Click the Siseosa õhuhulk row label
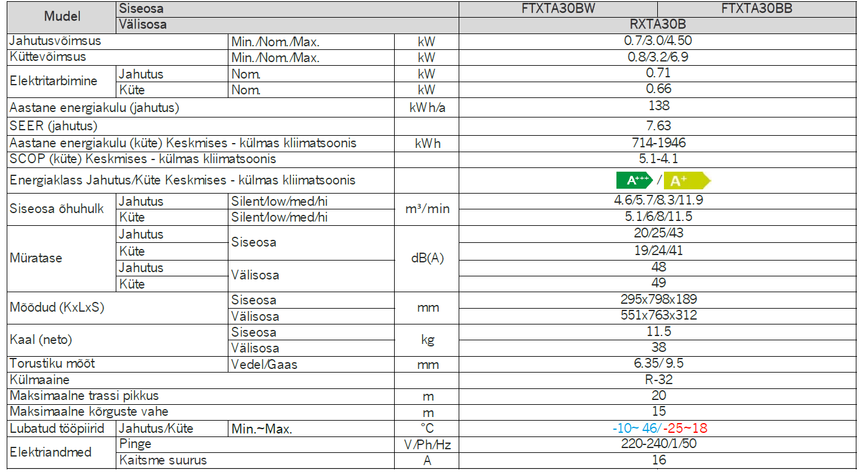Image resolution: width=868 pixels, height=473 pixels. click(x=57, y=209)
